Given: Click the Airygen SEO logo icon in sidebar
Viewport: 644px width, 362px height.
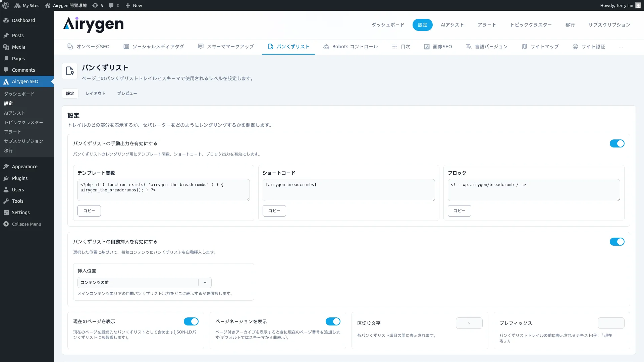Looking at the screenshot, I should click(x=6, y=81).
